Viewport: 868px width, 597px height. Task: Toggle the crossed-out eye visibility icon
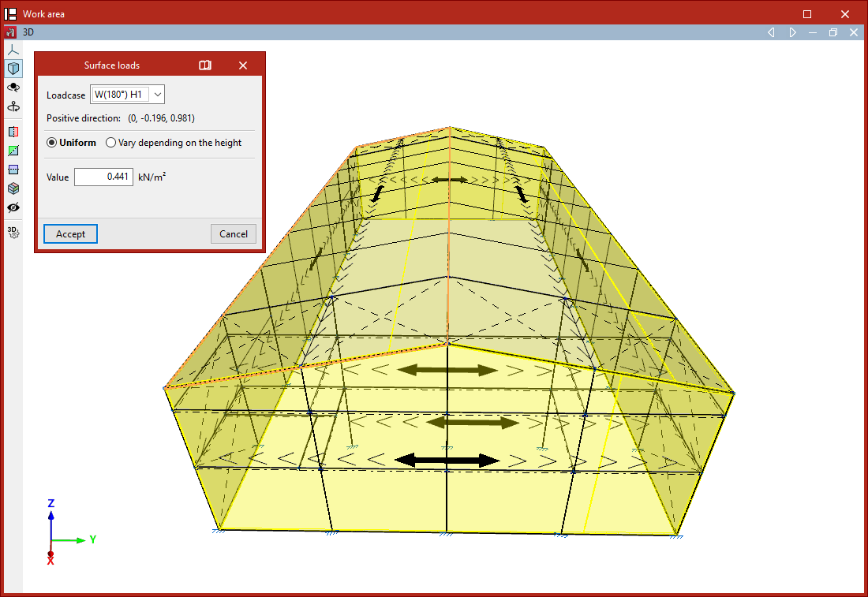coord(13,207)
